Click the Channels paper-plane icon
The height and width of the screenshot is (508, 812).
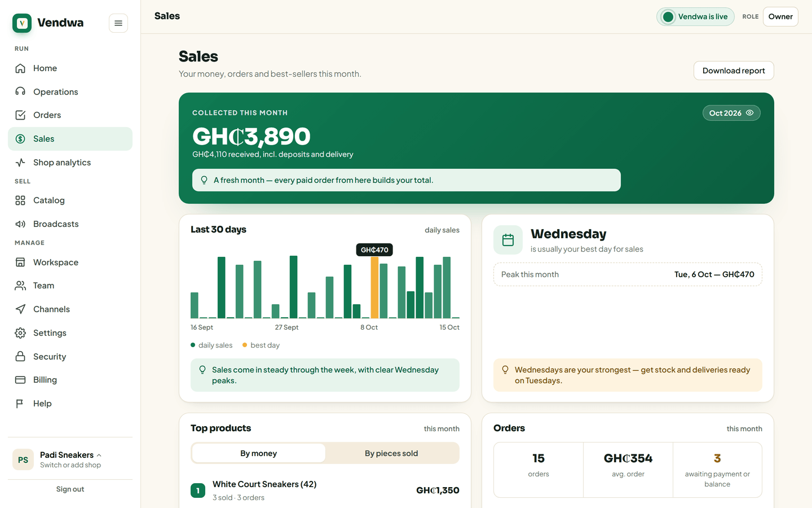point(20,309)
